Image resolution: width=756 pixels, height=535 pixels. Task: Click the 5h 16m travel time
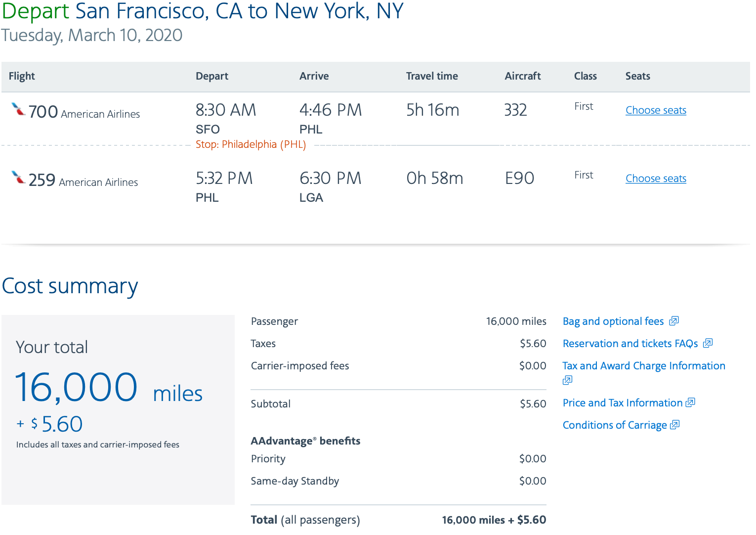433,110
